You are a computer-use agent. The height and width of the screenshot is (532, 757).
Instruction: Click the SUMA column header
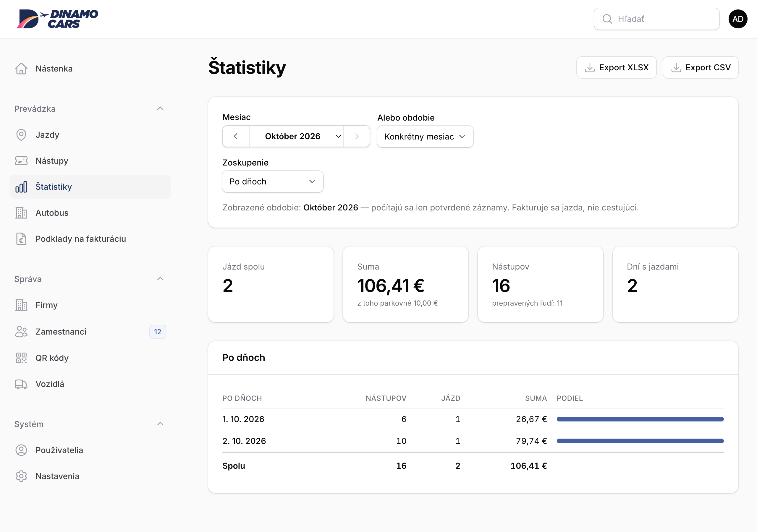click(536, 398)
